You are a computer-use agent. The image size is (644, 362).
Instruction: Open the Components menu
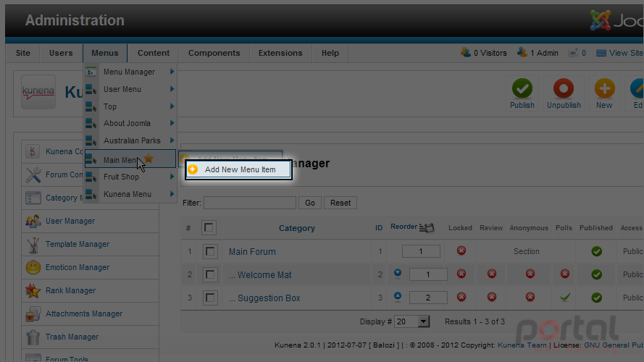[x=214, y=53]
